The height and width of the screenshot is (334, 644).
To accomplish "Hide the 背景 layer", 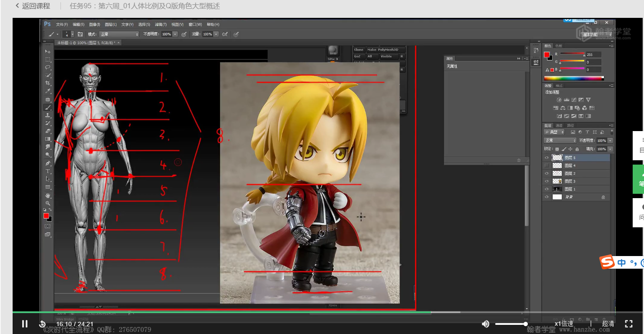I will tap(547, 197).
